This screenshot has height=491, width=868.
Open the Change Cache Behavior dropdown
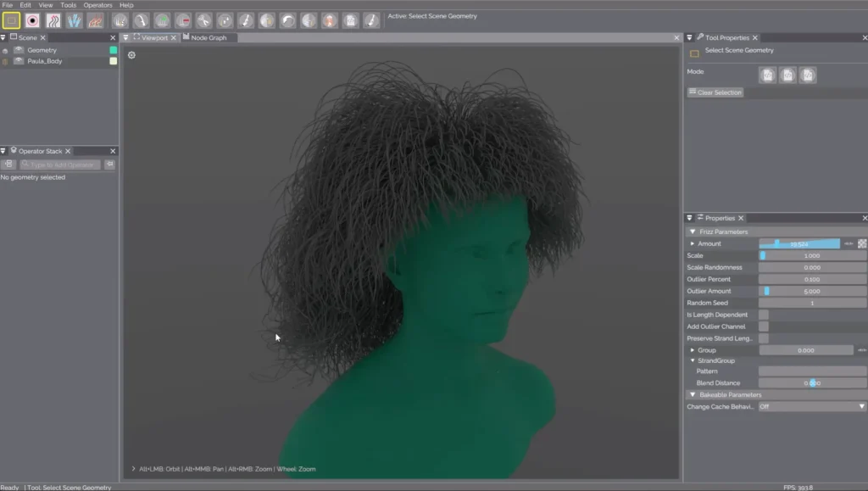tap(812, 407)
